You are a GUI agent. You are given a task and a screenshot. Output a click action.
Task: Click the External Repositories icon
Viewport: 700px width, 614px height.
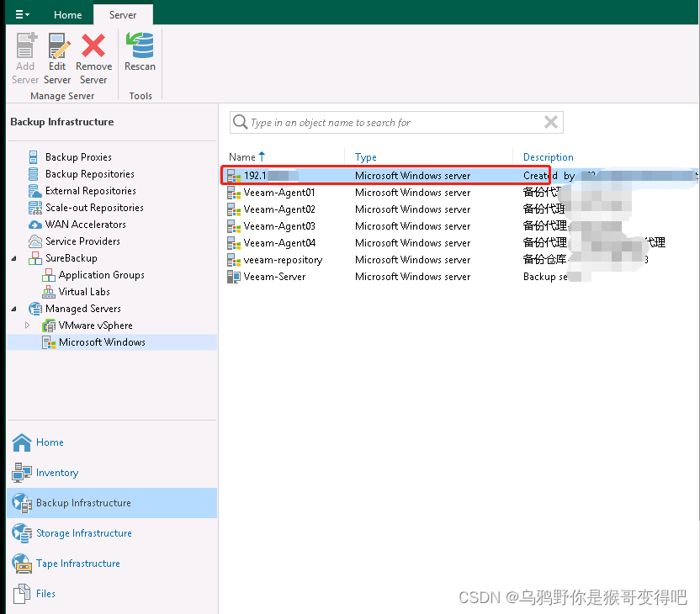[34, 191]
